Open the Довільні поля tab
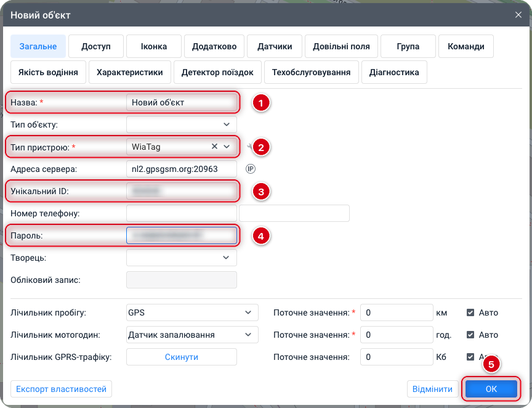Screen dimensions: 532x408 point(341,46)
